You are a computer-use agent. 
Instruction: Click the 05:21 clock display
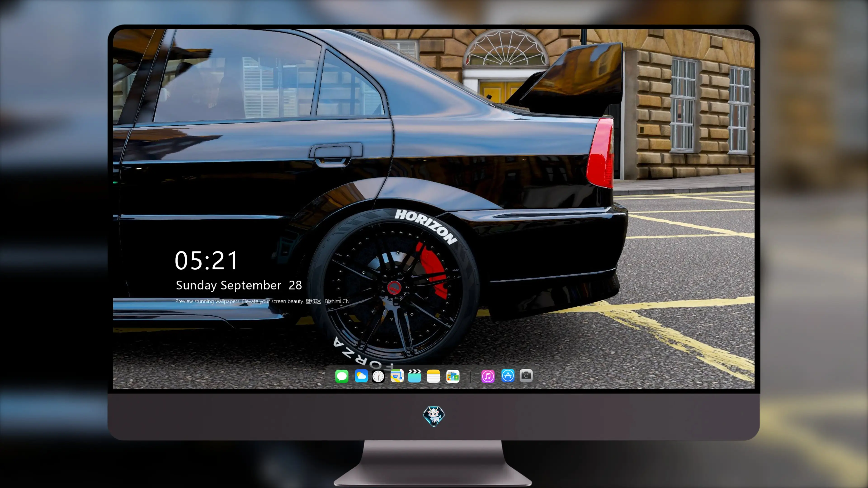pos(206,260)
